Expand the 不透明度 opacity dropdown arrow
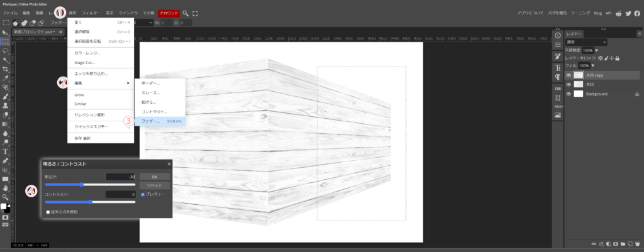Viewport: 644px width, 252px height. click(x=596, y=50)
